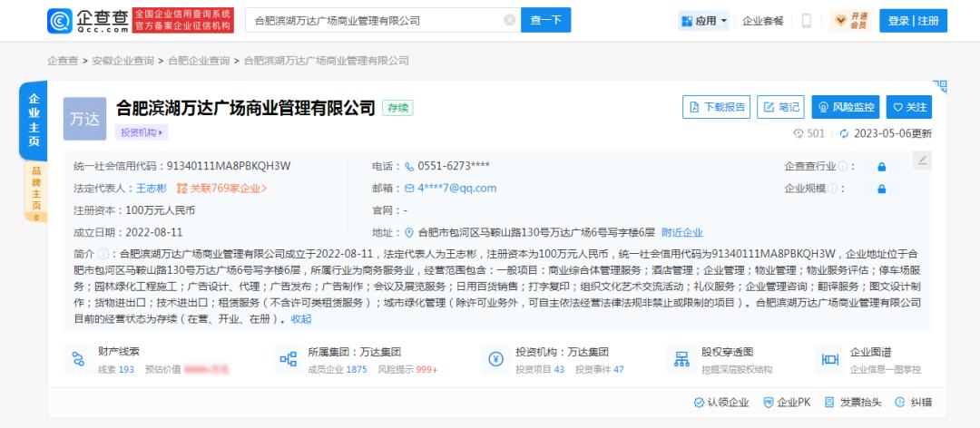Click the refresh icon beside 2023-05-06更新
The image size is (980, 428).
(x=845, y=133)
